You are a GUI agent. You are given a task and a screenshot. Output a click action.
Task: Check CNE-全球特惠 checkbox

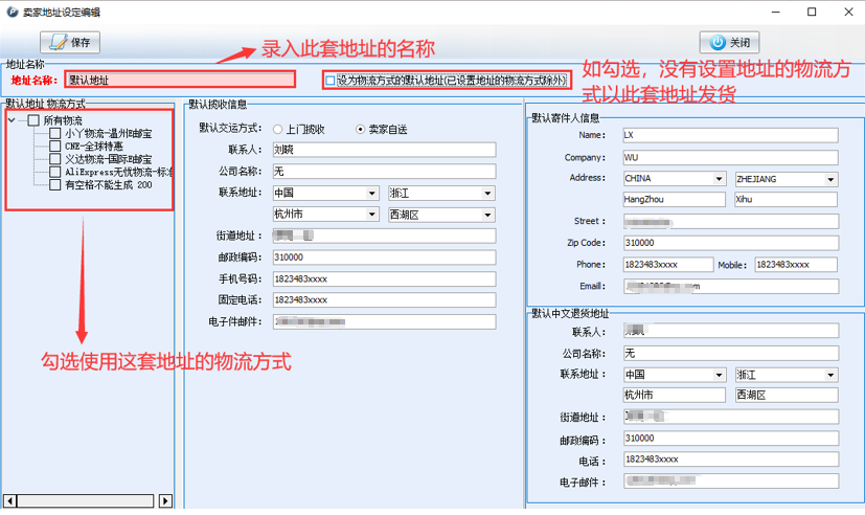55,146
